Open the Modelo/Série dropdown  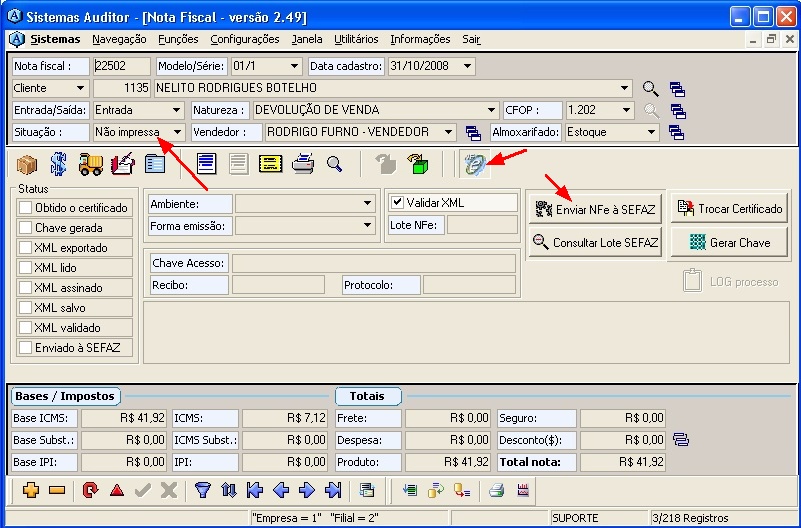294,66
